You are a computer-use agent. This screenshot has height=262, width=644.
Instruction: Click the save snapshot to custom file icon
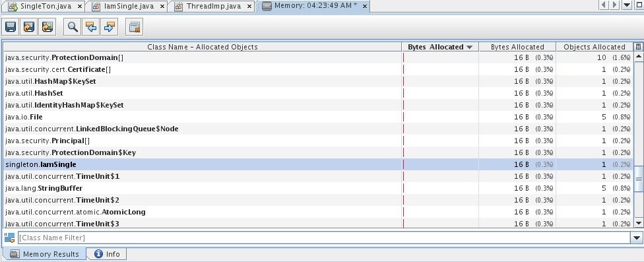point(29,27)
